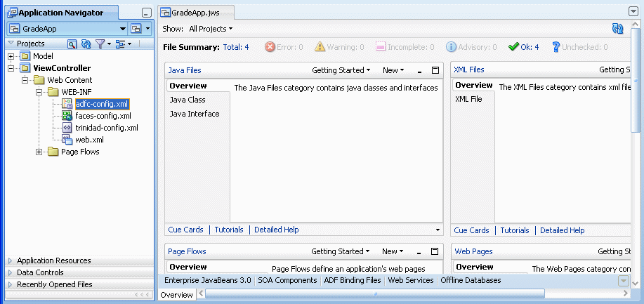Click the pink Incomplete status icon

(381, 47)
